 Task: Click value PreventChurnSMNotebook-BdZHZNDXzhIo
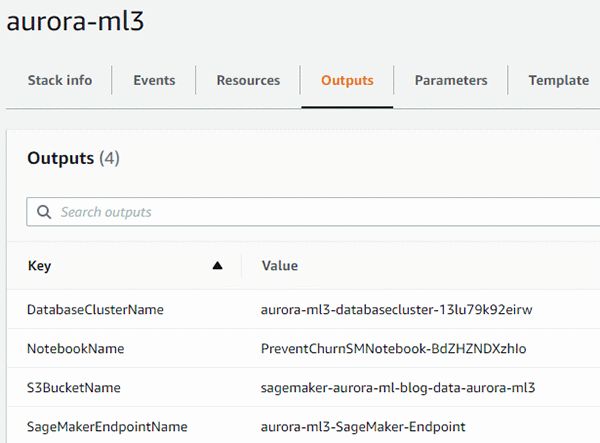(x=393, y=349)
